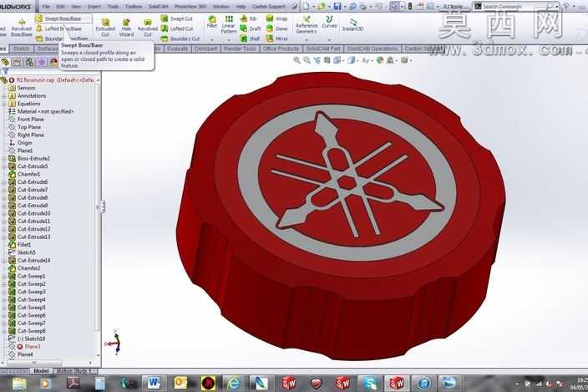
Task: Select Front Plane in the feature tree
Action: tap(30, 119)
